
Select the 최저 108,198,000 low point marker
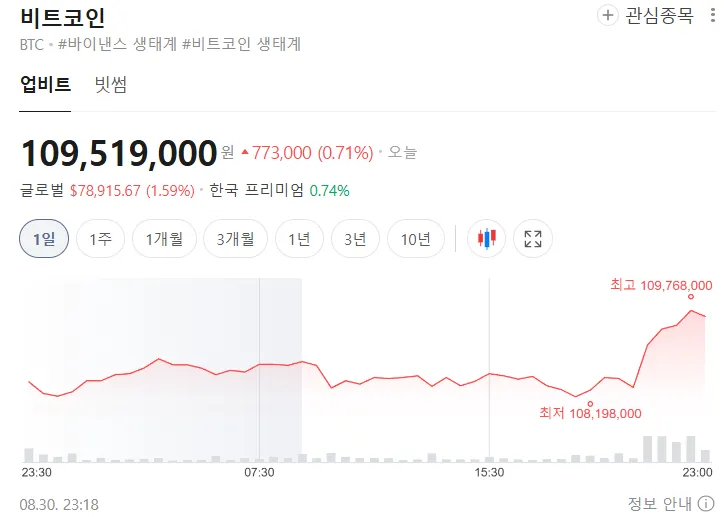pos(590,404)
